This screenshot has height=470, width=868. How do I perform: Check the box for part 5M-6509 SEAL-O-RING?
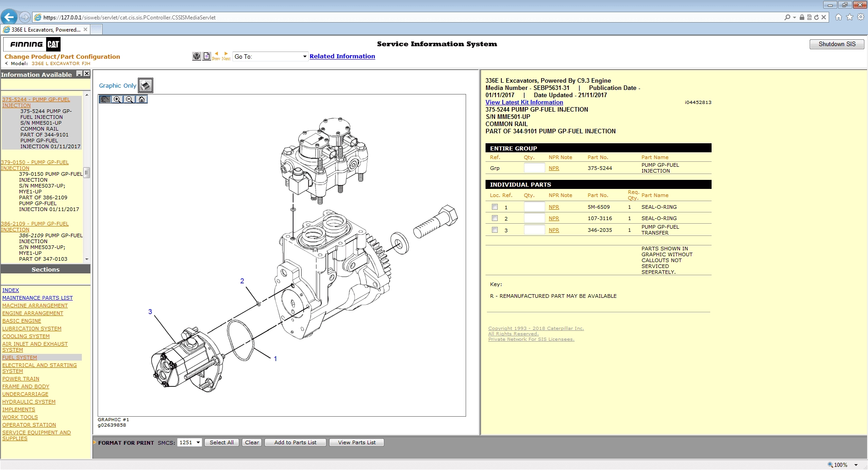pos(495,207)
